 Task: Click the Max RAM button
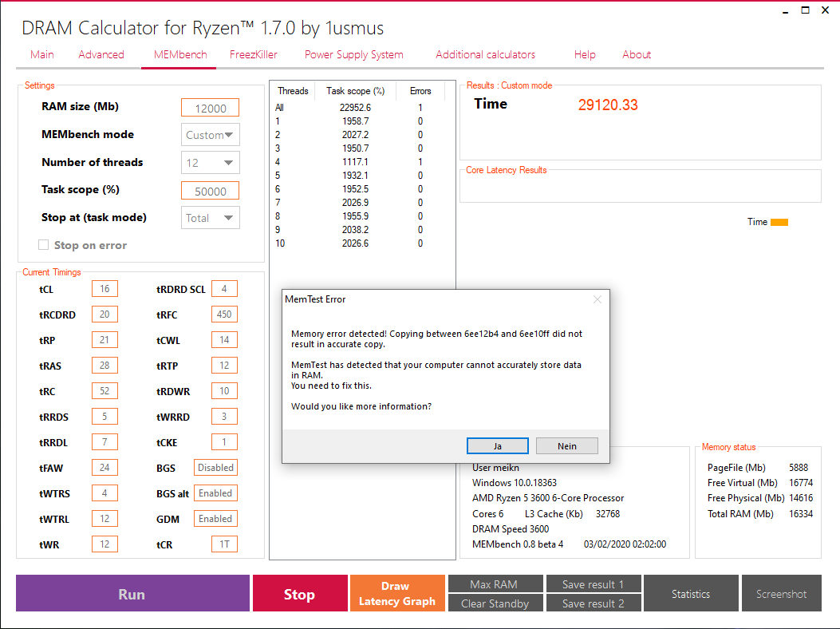point(495,584)
